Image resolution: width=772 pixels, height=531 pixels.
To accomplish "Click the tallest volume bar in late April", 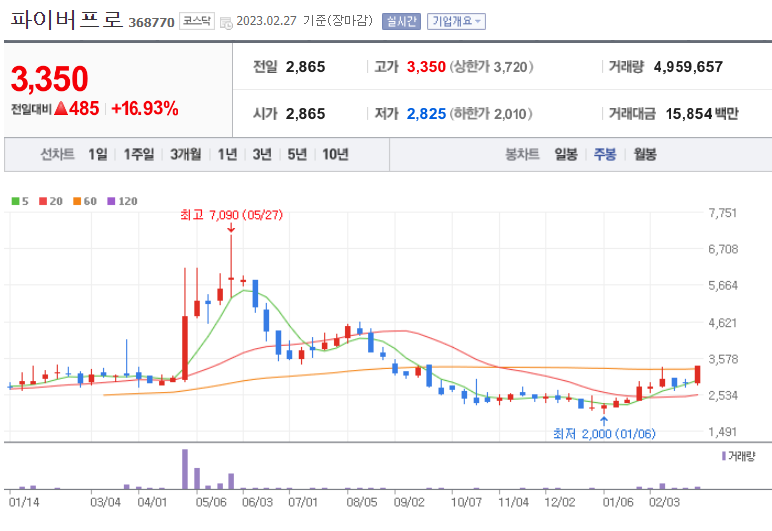I will [185, 469].
